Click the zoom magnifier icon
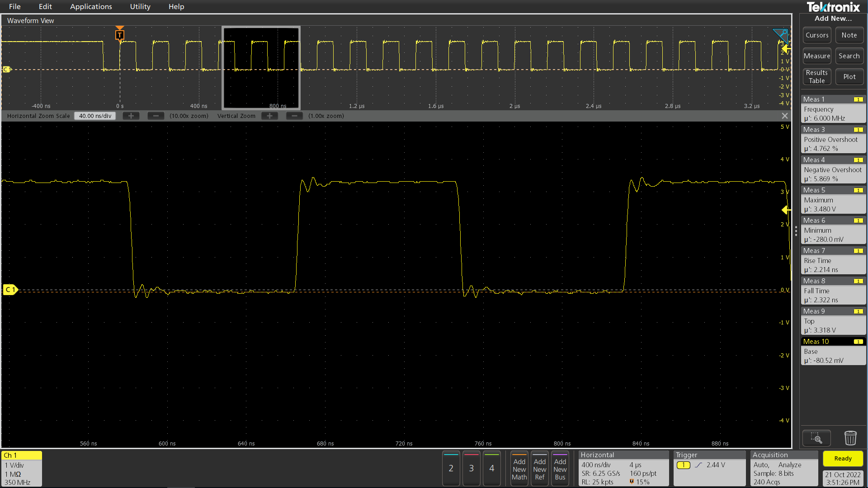 pos(816,438)
